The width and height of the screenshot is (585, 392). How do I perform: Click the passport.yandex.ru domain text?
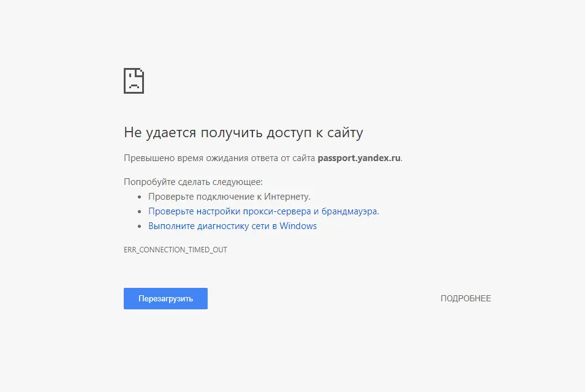pos(360,158)
